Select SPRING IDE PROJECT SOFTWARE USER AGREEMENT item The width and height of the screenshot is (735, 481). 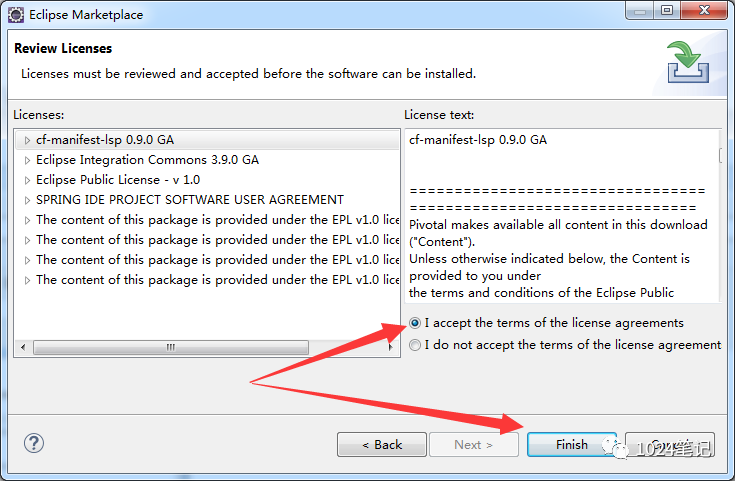(190, 200)
